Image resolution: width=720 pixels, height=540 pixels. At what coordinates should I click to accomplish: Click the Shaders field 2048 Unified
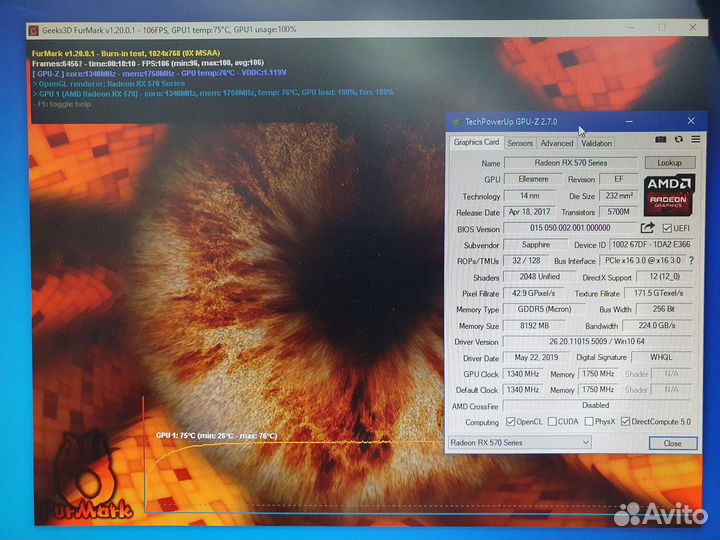click(539, 277)
